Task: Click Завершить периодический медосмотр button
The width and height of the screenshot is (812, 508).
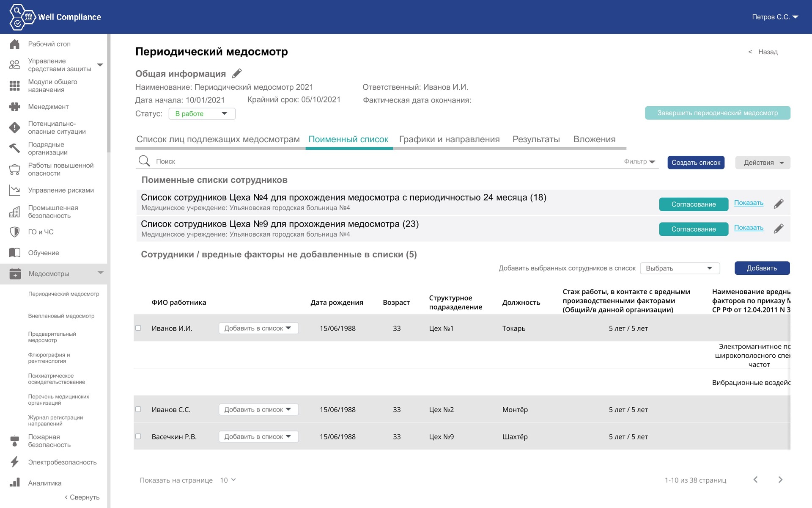Action: coord(717,113)
